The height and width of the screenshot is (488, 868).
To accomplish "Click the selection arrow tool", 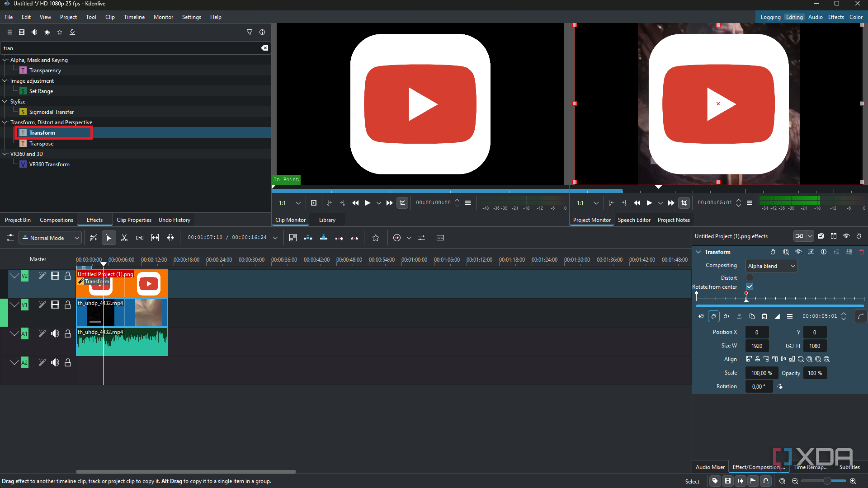I will tap(109, 238).
